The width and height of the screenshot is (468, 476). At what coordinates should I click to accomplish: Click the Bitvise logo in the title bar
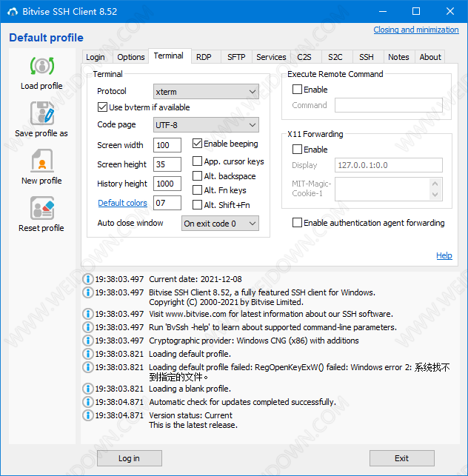pyautogui.click(x=13, y=12)
